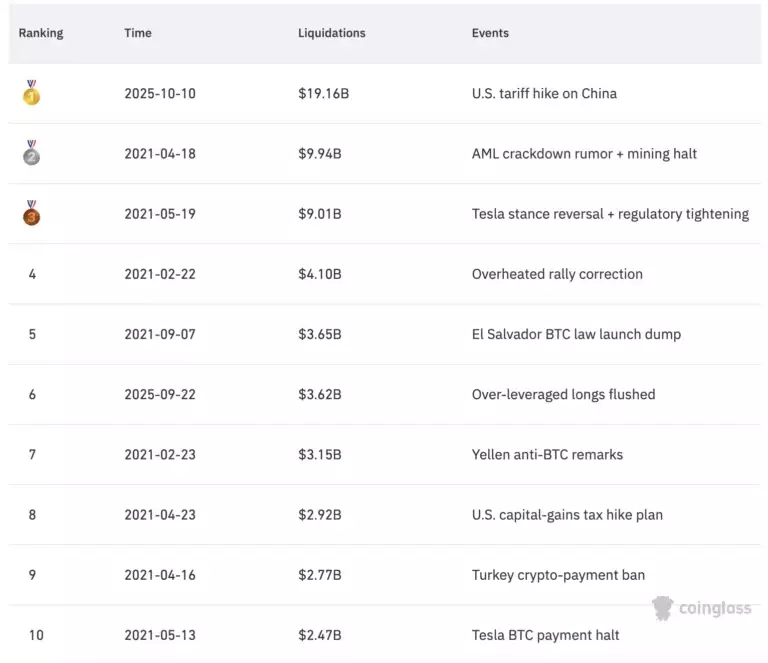Select the Turkey crypto-payment ban event
768x663 pixels.
558,575
